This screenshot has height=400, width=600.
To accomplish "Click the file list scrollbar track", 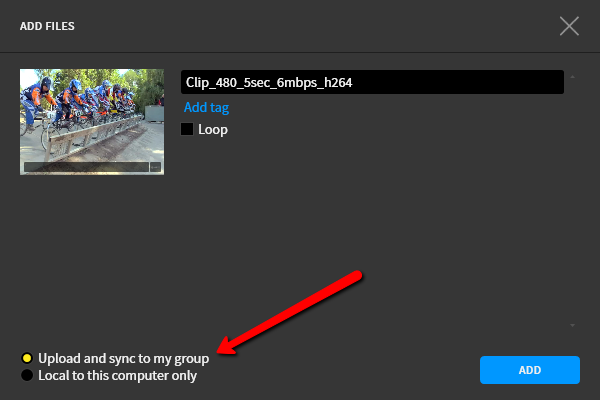I will click(x=572, y=200).
